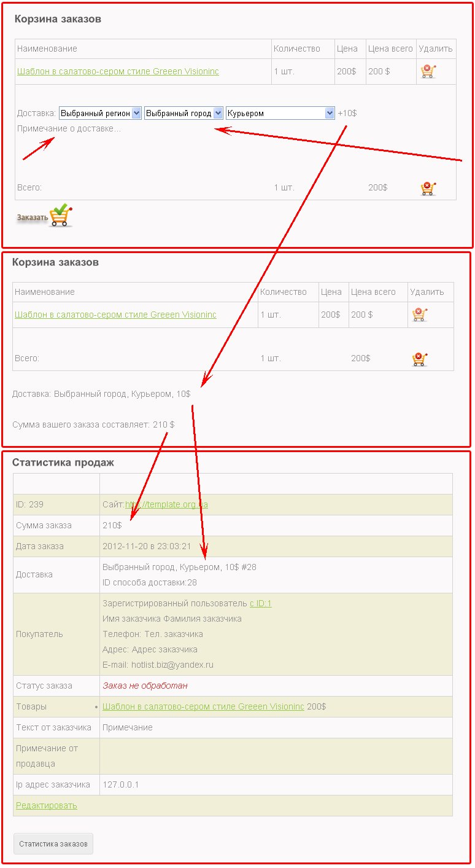Click the 'Статистика продаж' section heading
This screenshot has width=475, height=868.
click(x=63, y=463)
